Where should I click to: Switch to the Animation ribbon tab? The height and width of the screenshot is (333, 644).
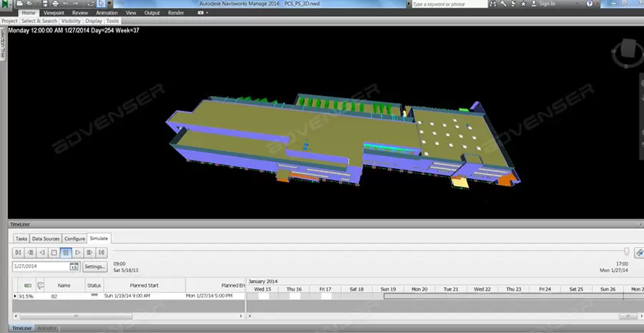pos(107,13)
